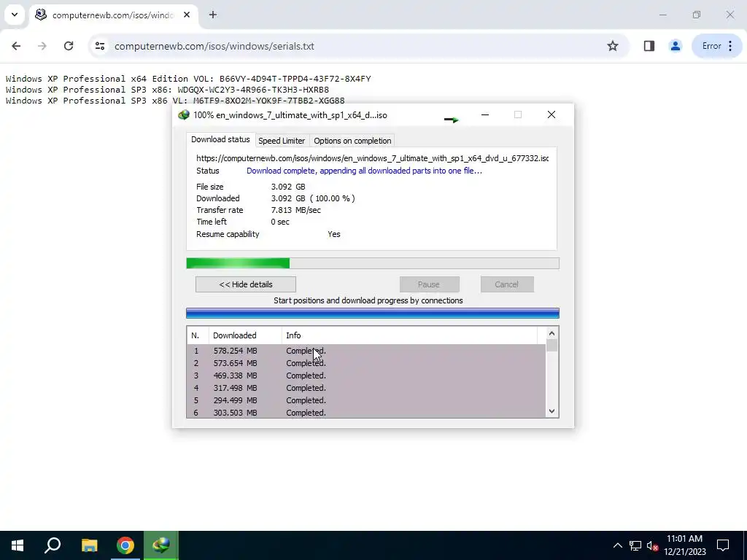Close the computernewb.com browser tab

coord(187,15)
